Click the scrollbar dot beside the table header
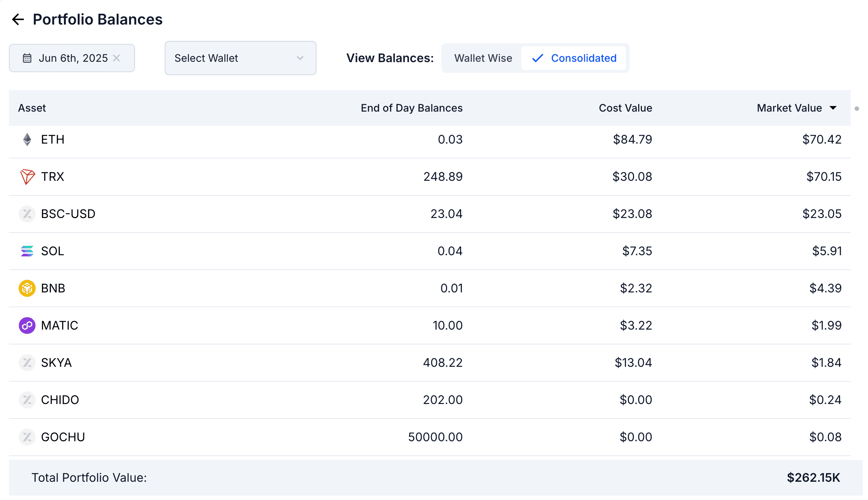868x500 pixels. (x=857, y=109)
